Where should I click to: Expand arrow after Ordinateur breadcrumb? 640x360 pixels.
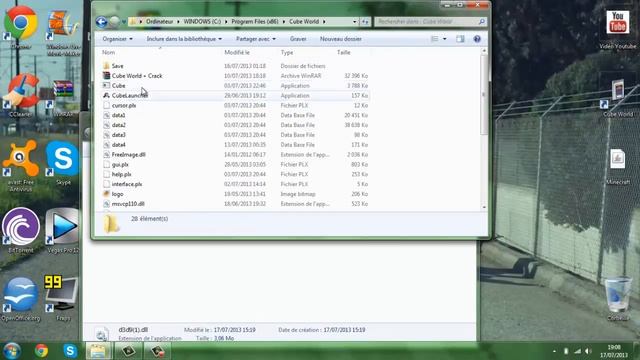point(178,22)
